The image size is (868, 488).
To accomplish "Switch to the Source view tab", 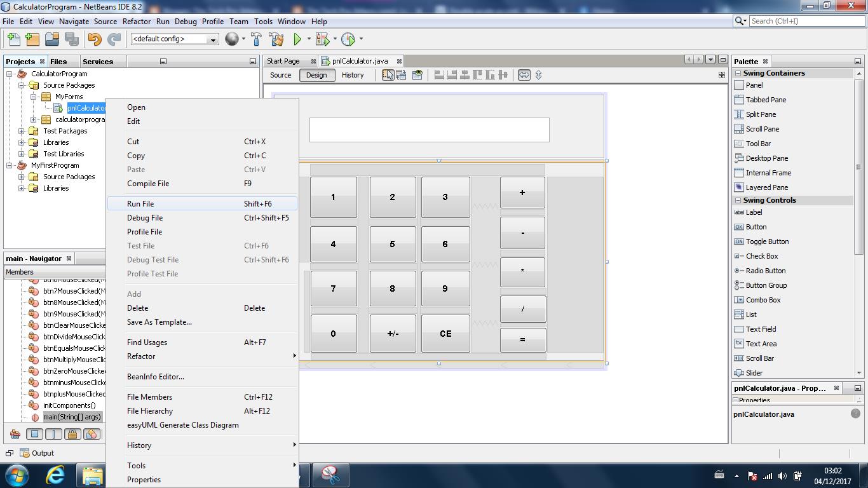I will pos(280,75).
